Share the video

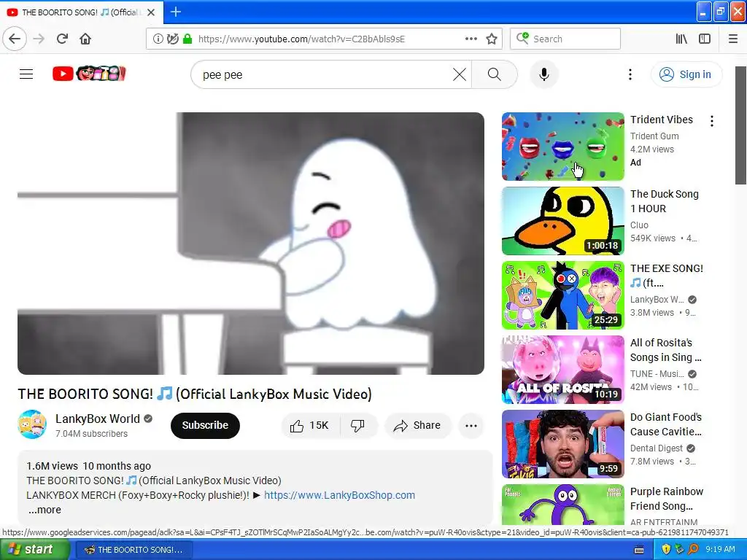click(417, 425)
